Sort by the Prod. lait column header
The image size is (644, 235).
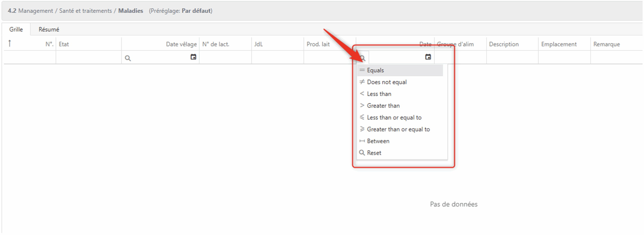pos(318,44)
